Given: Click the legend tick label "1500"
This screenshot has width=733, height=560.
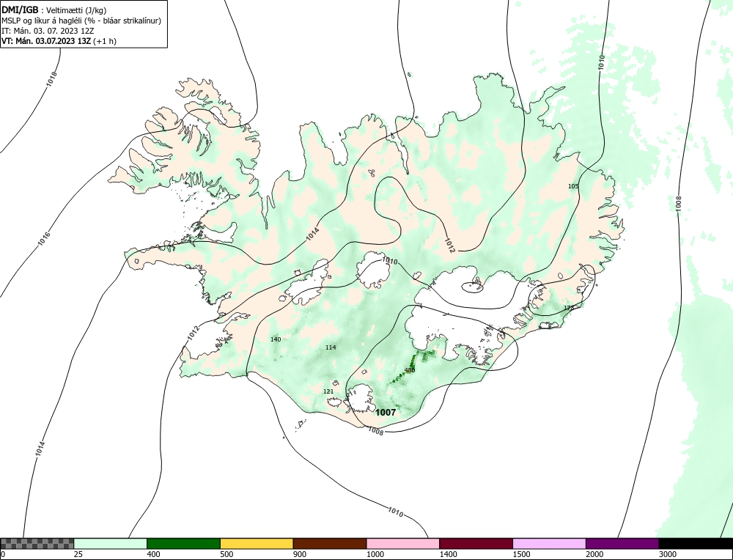Looking at the screenshot, I should (521, 554).
